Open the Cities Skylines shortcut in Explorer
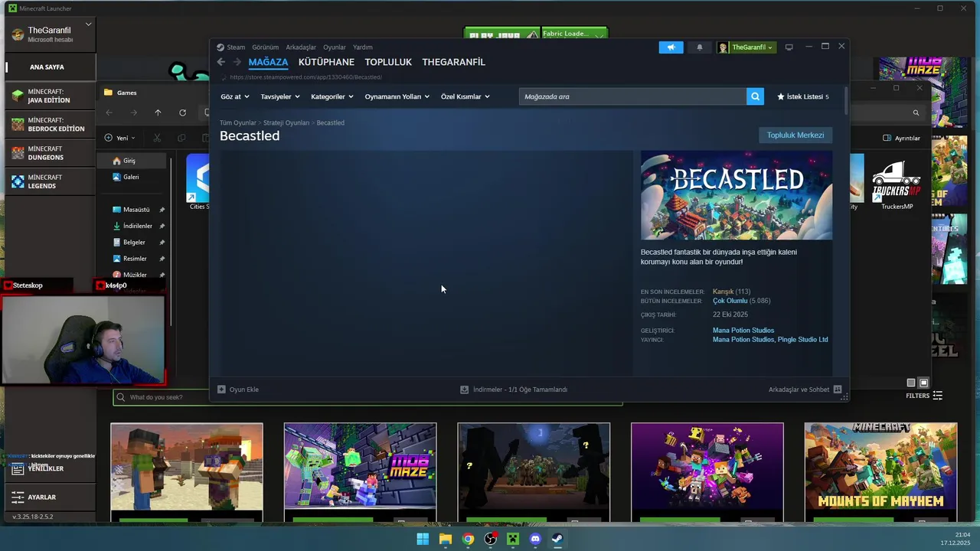 (198, 183)
